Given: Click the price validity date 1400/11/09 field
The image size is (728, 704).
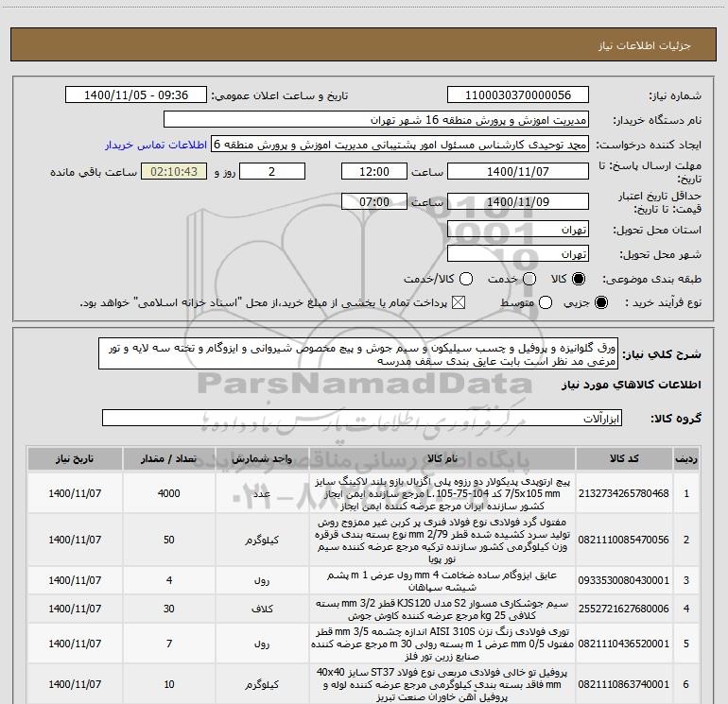Looking at the screenshot, I should click(518, 202).
